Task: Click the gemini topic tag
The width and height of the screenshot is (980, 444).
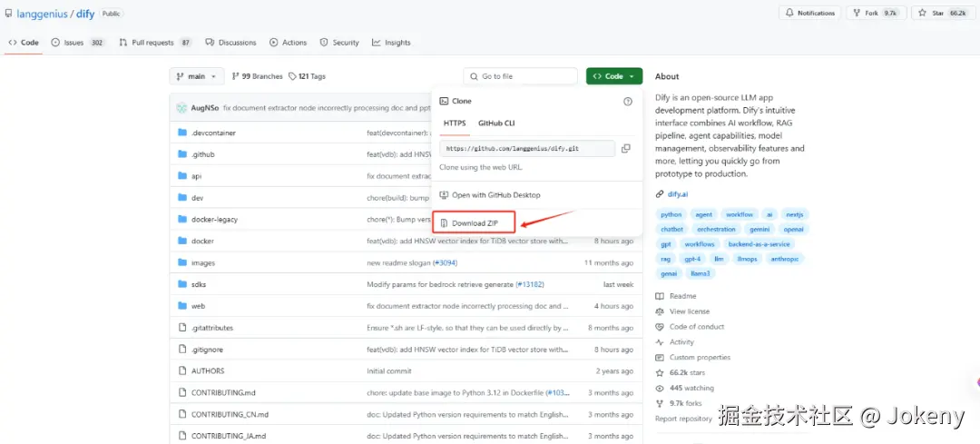Action: click(x=759, y=230)
